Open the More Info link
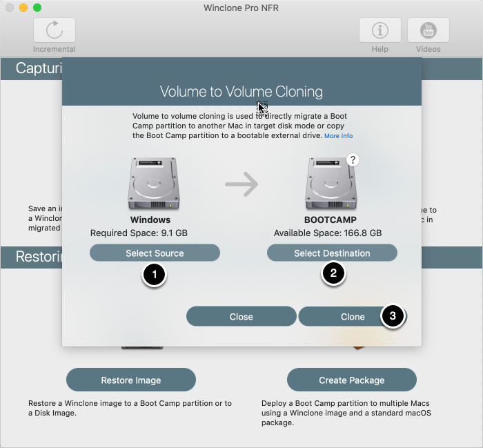This screenshot has width=483, height=448. 339,136
